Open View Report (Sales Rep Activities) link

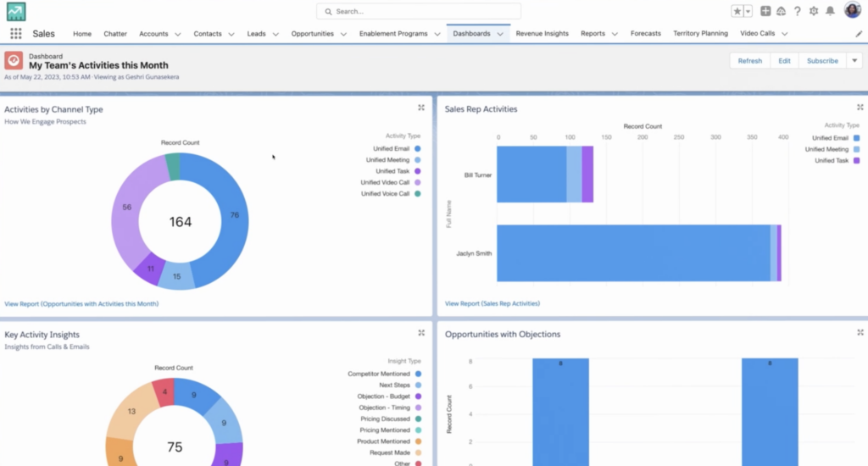(492, 303)
